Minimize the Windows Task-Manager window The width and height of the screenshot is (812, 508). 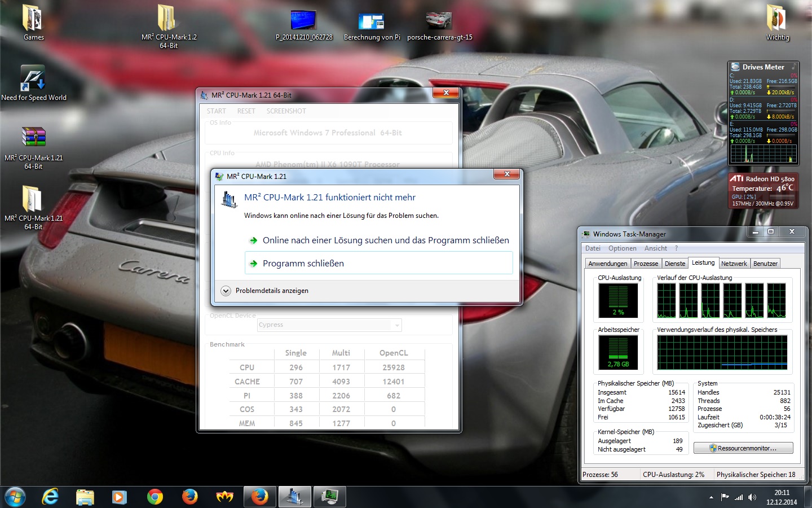756,232
